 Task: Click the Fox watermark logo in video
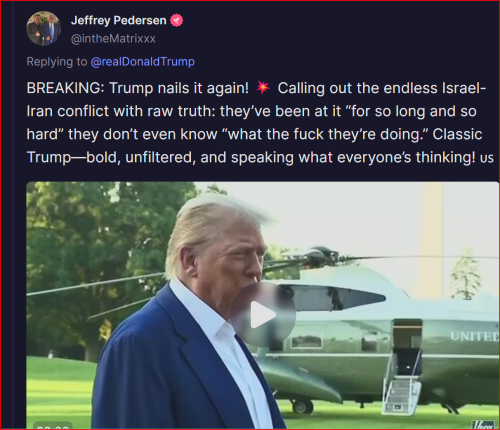pyautogui.click(x=483, y=425)
